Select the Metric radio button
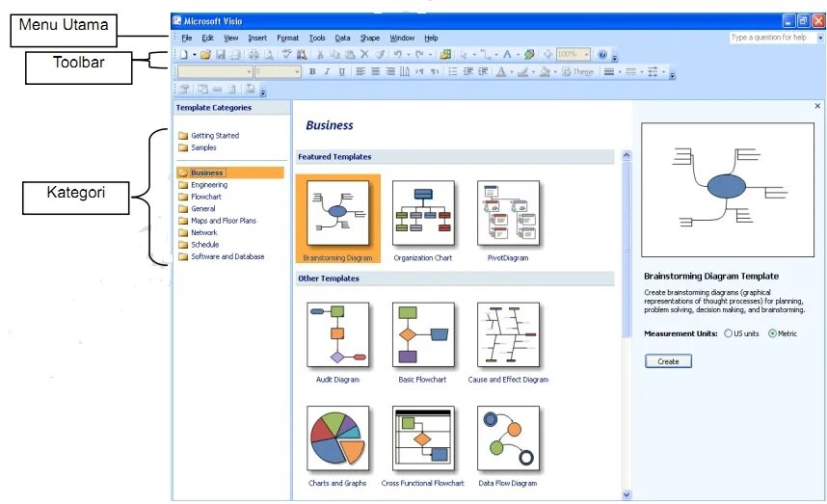 tap(772, 333)
